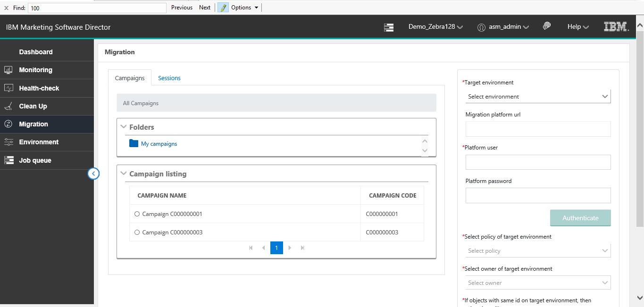644x307 pixels.
Task: Click the blue folder icon
Action: 134,143
